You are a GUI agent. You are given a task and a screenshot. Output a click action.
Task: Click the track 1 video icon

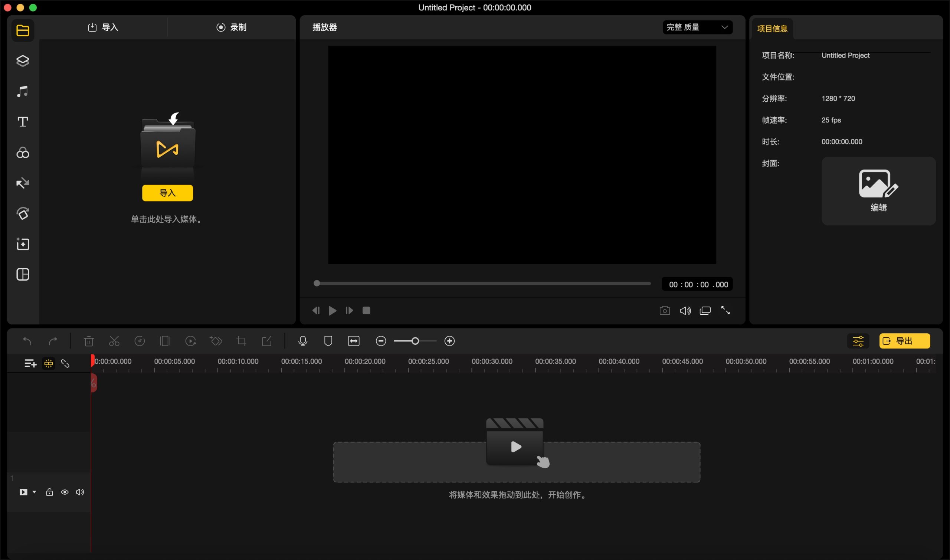23,492
